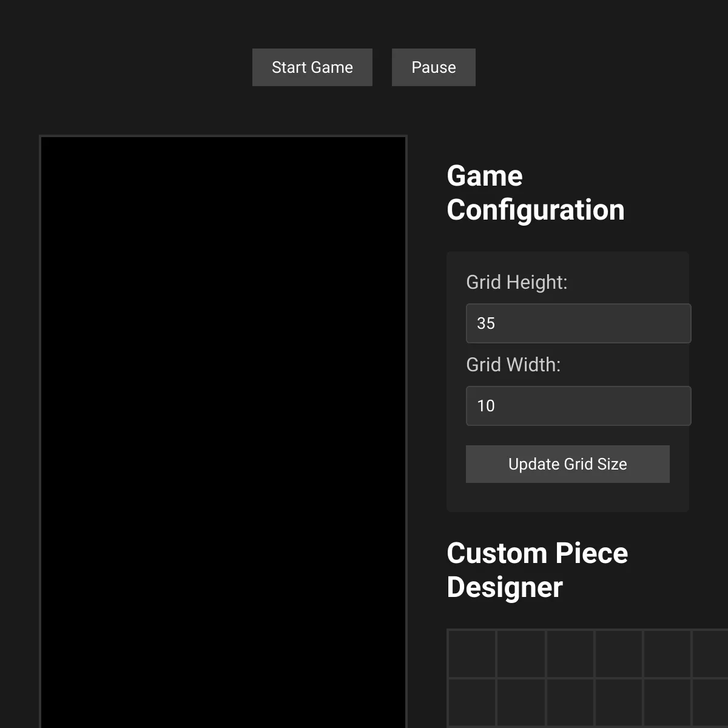Toggle the third cell in the designer's top row

point(570,653)
